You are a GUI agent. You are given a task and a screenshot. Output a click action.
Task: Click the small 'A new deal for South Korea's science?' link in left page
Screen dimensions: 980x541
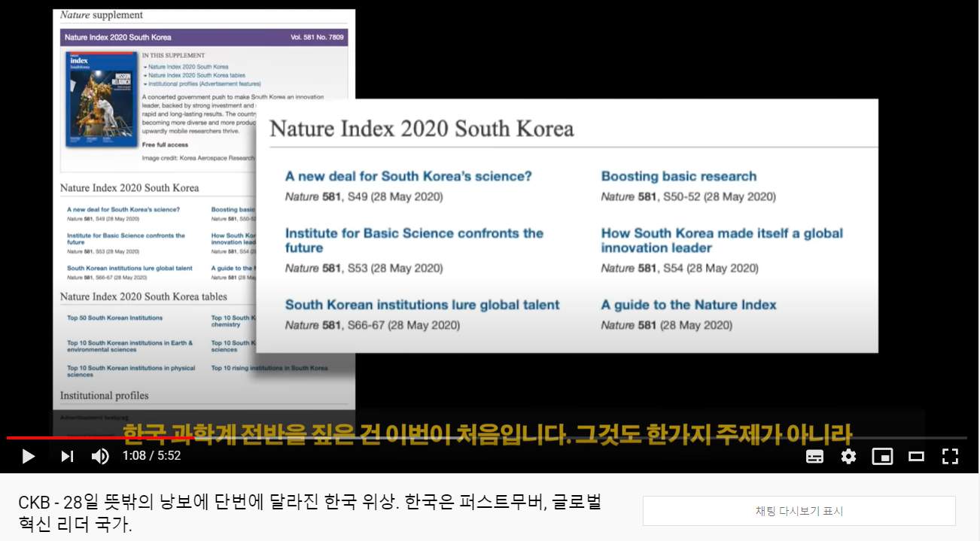[123, 210]
